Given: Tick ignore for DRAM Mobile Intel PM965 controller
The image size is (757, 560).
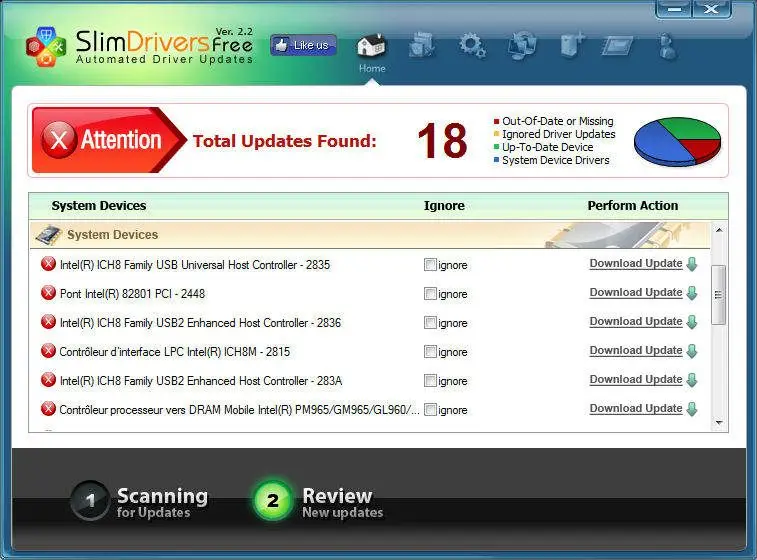Looking at the screenshot, I should click(430, 409).
